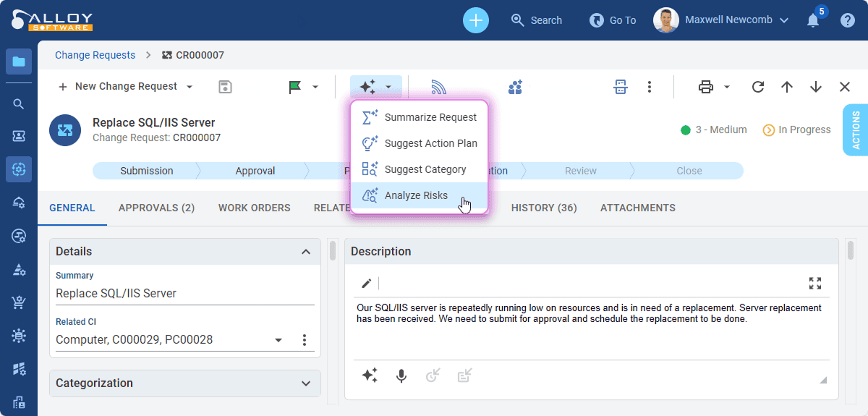Click the blue plus create button
Screen dimensions: 868x416
click(x=475, y=20)
